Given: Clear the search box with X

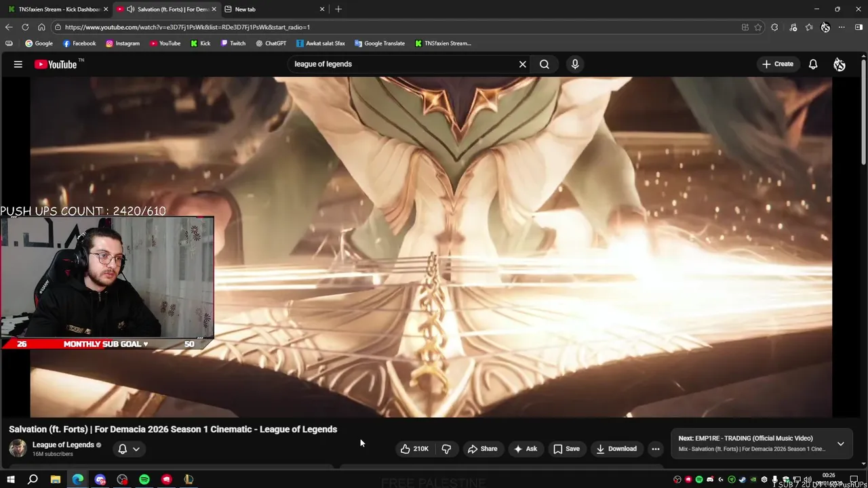Looking at the screenshot, I should pyautogui.click(x=523, y=64).
